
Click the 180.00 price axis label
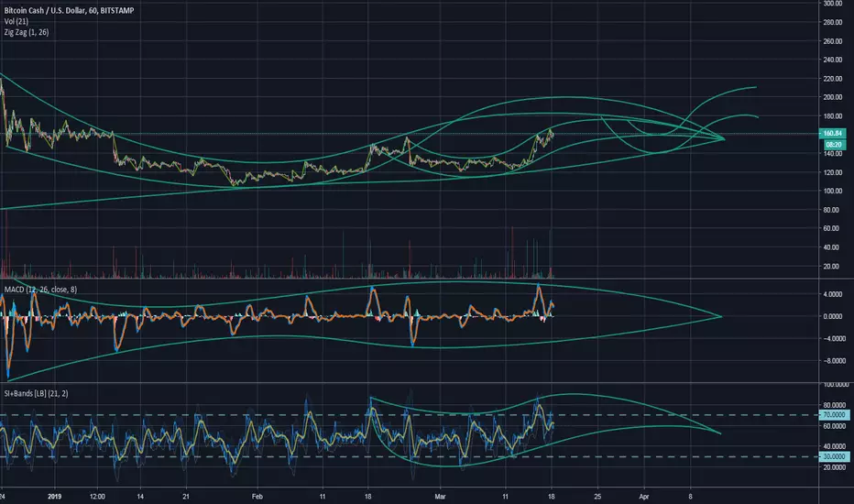(x=833, y=116)
